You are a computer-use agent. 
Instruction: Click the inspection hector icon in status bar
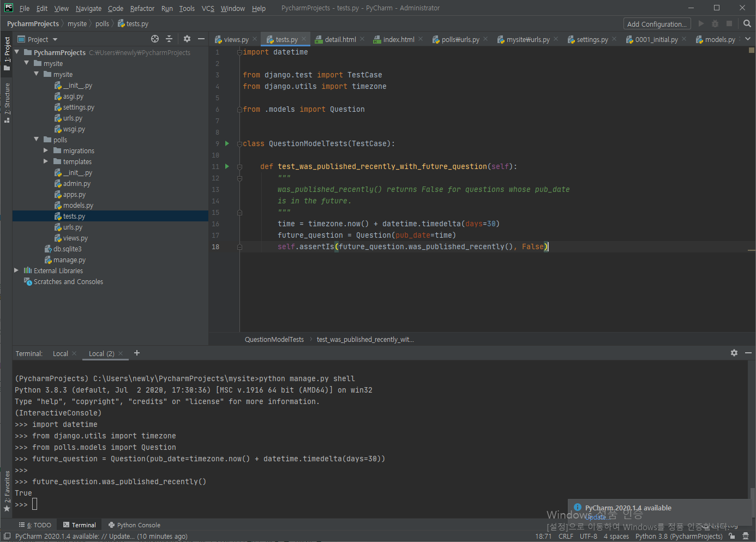pos(746,536)
